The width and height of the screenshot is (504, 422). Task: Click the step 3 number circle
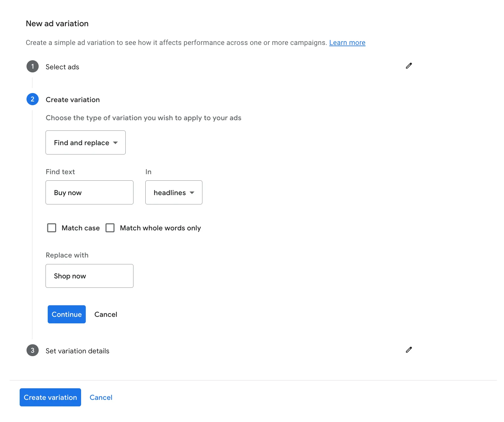[x=32, y=350]
